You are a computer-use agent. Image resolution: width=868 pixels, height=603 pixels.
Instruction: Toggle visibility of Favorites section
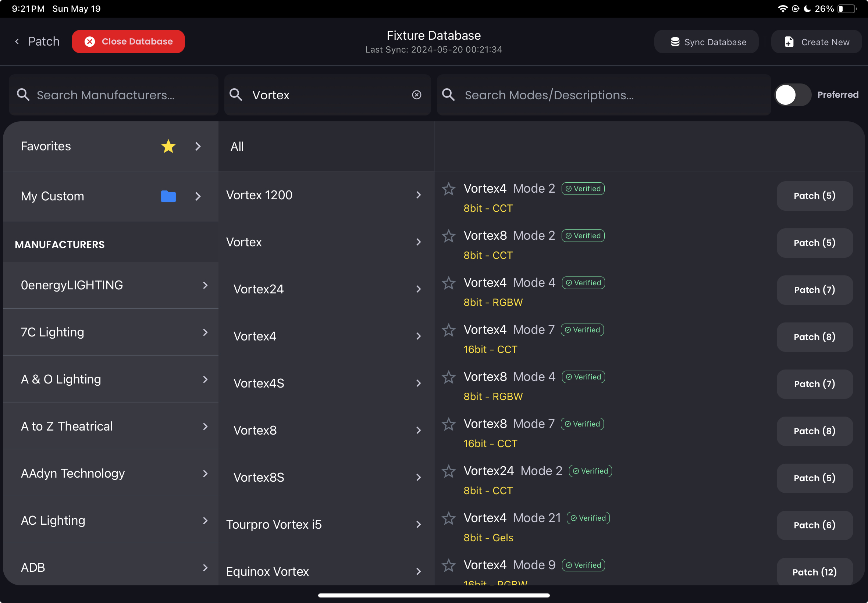pos(199,146)
